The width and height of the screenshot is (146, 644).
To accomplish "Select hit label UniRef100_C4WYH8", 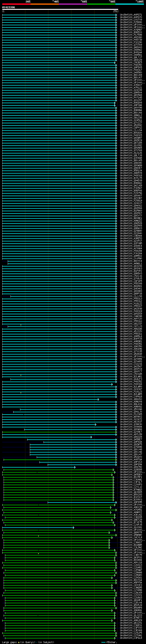I will tap(131, 316).
